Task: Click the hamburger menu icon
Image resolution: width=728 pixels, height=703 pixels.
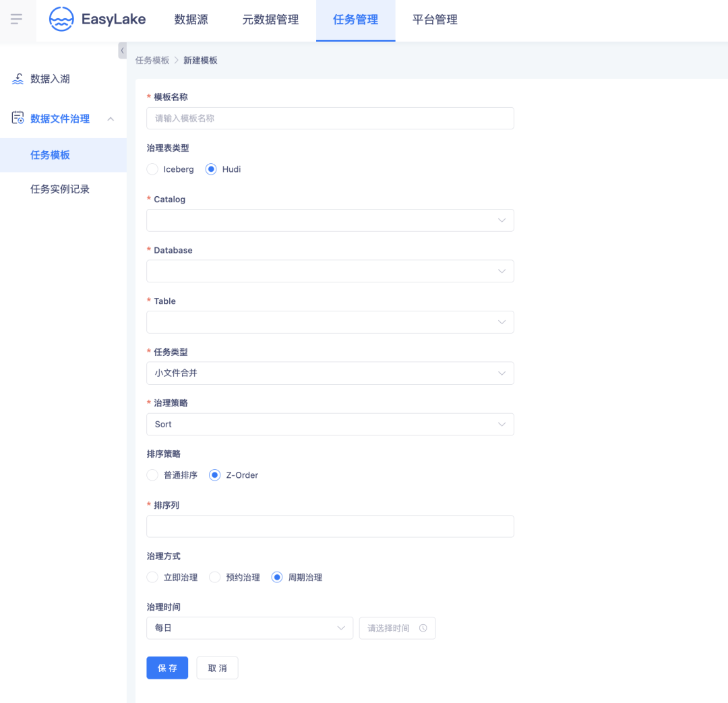Action: coord(16,19)
